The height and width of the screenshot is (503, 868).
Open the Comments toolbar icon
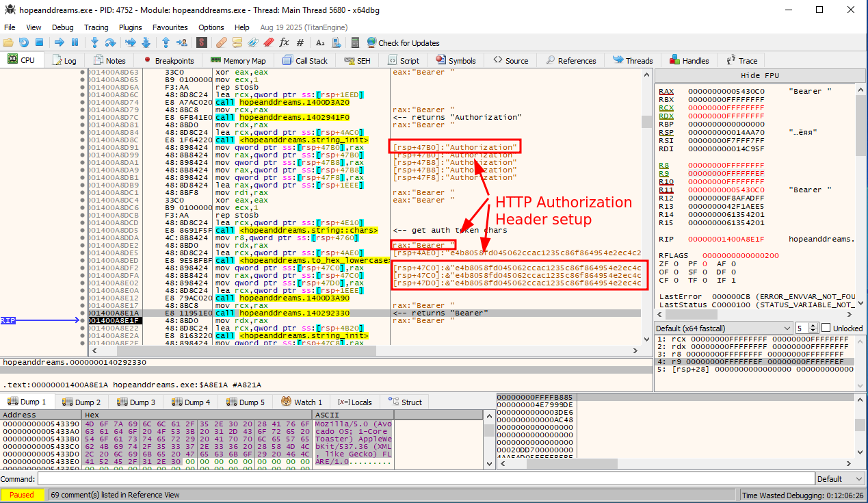[x=237, y=42]
